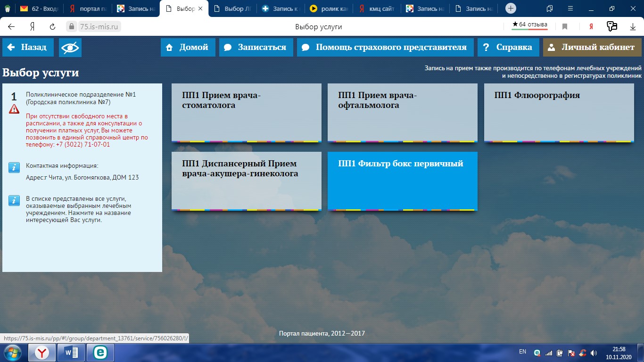Image resolution: width=644 pixels, height=362 pixels.
Task: Open Личный кабинет personal account
Action: click(x=592, y=48)
